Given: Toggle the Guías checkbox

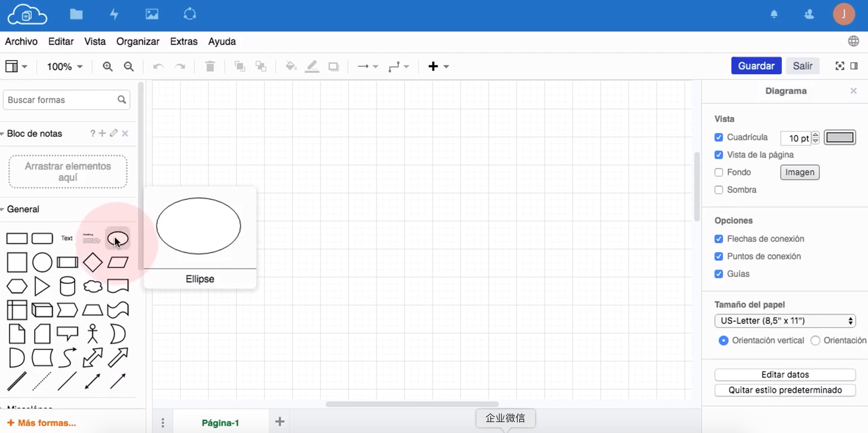Looking at the screenshot, I should tap(718, 274).
